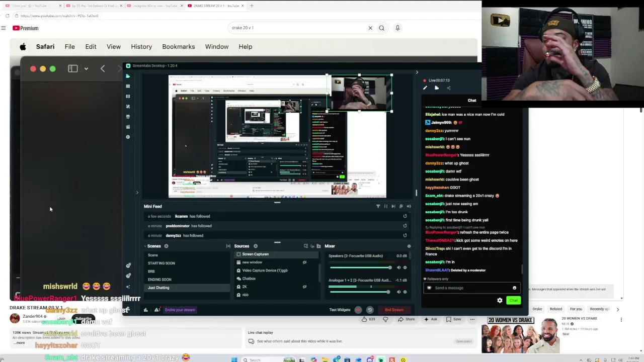
Task: Click the REC record button
Action: [358, 310]
